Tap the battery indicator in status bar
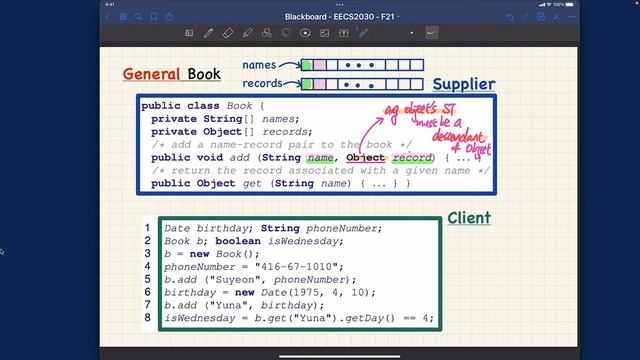640x360 pixels. (x=569, y=4)
